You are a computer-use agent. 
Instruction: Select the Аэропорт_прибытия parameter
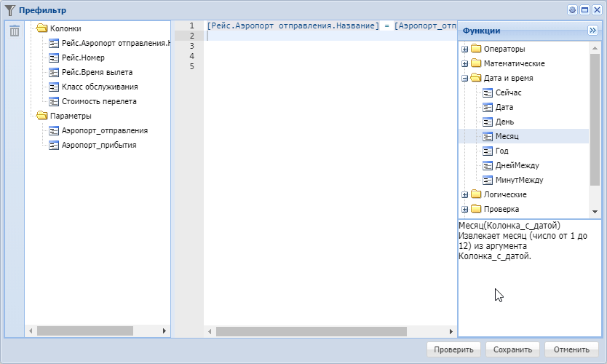(98, 145)
